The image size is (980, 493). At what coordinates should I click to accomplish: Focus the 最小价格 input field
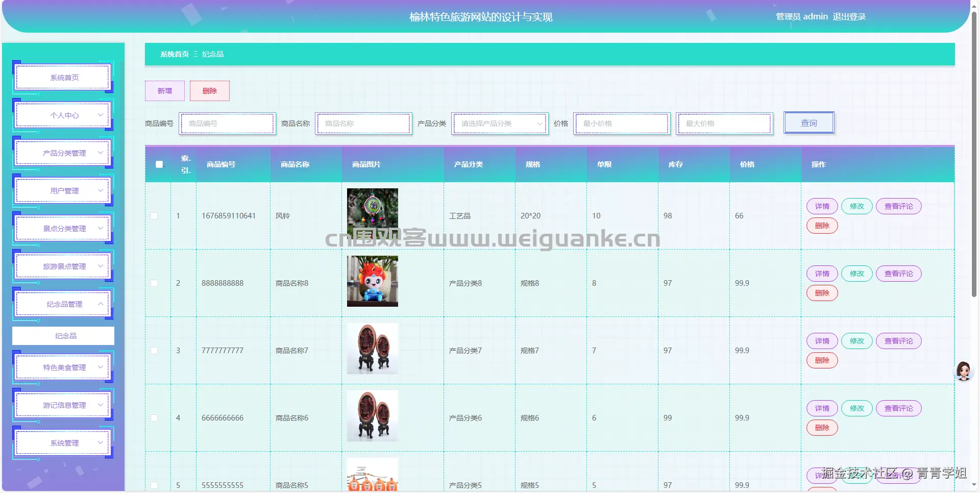[x=622, y=124]
